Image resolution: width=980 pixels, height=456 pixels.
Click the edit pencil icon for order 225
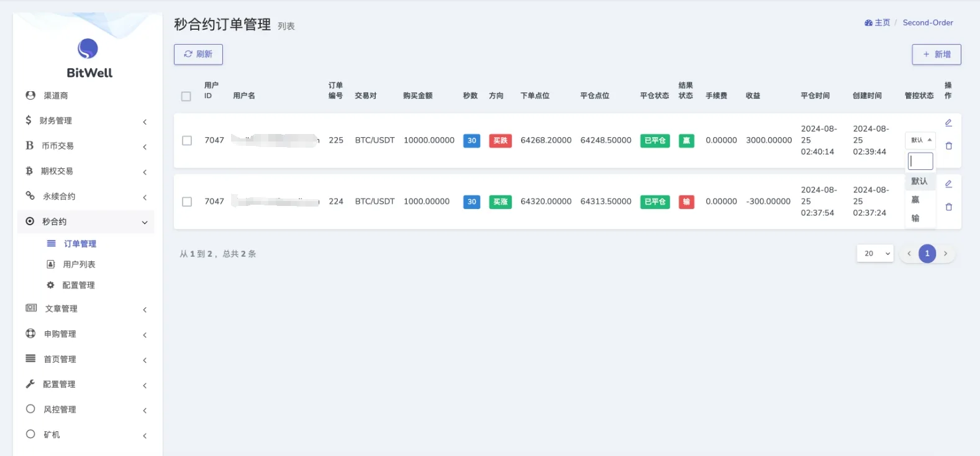click(948, 123)
